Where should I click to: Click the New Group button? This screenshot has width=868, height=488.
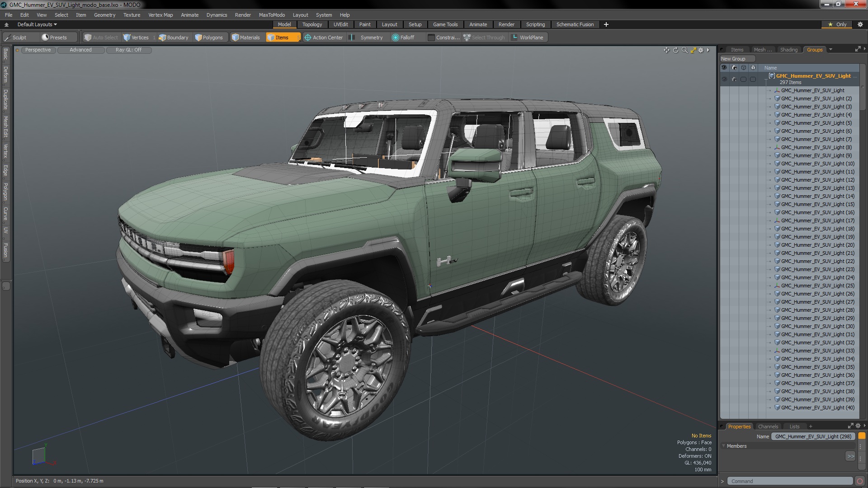click(737, 59)
